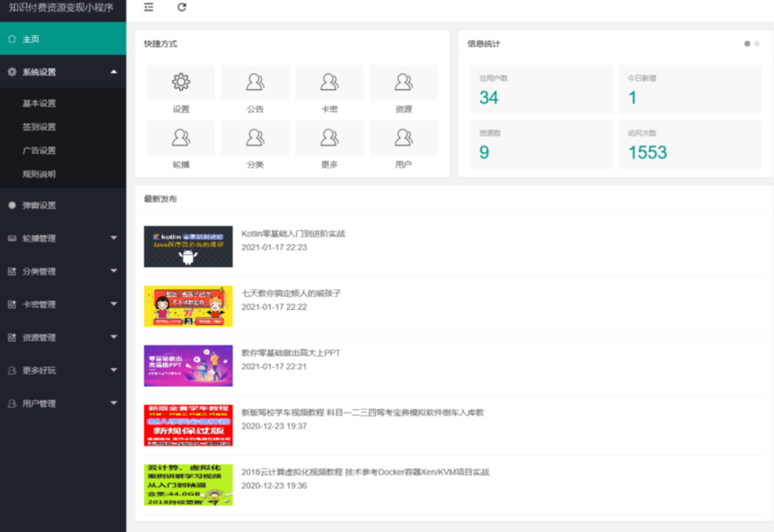Click the Kotlin course thumbnail
Screen dimensions: 774x532
point(188,247)
